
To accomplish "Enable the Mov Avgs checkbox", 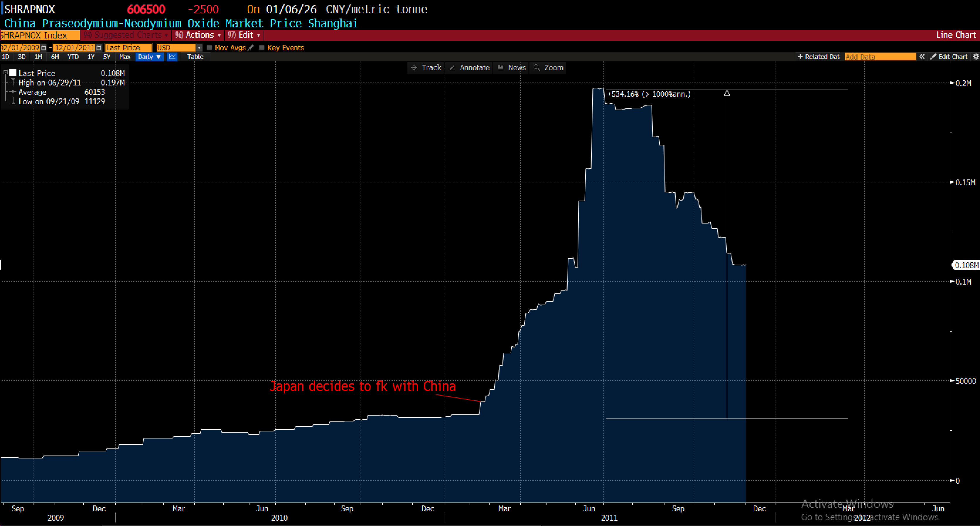I will pos(210,48).
